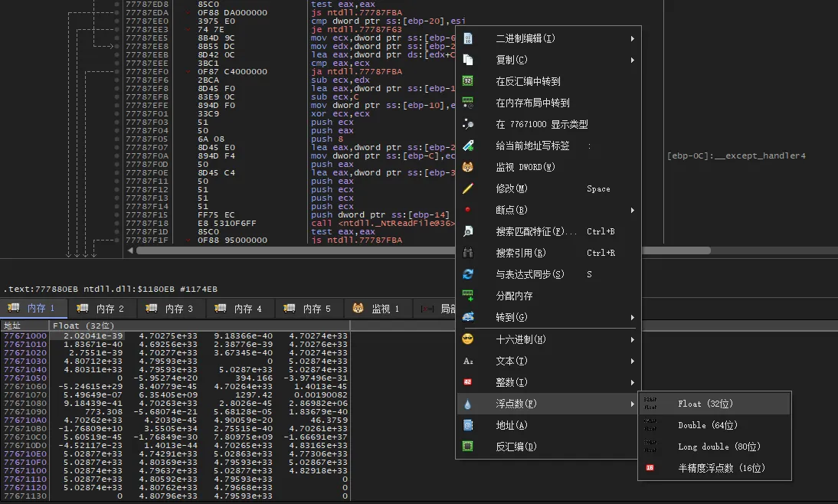Expand the 十六进制 submenu arrow

(x=632, y=339)
